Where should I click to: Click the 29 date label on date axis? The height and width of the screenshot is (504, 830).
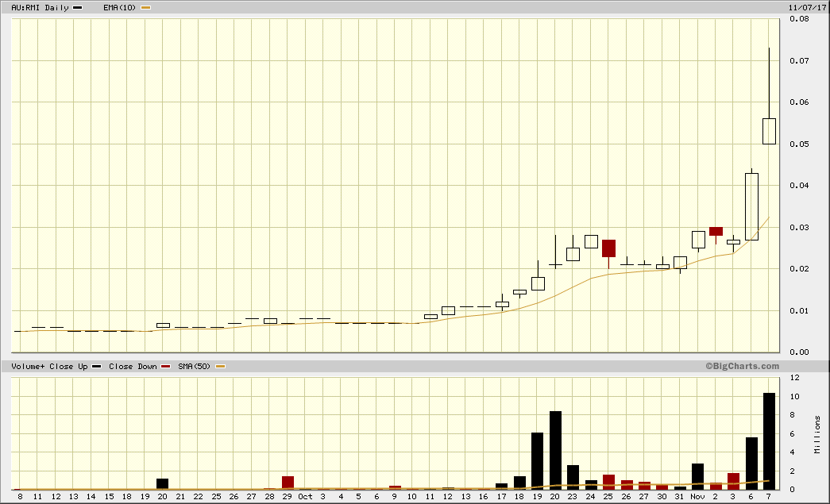pyautogui.click(x=287, y=497)
